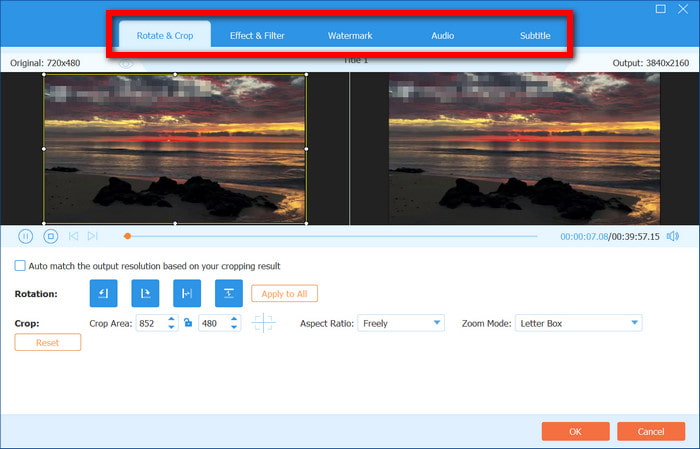Click the horizontal flip icon
The height and width of the screenshot is (449, 700).
click(x=187, y=293)
